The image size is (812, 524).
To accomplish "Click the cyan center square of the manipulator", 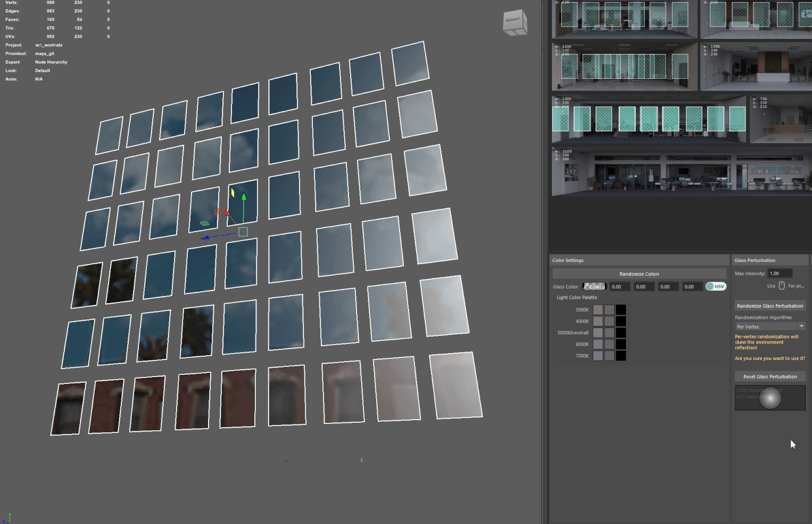I will [243, 232].
